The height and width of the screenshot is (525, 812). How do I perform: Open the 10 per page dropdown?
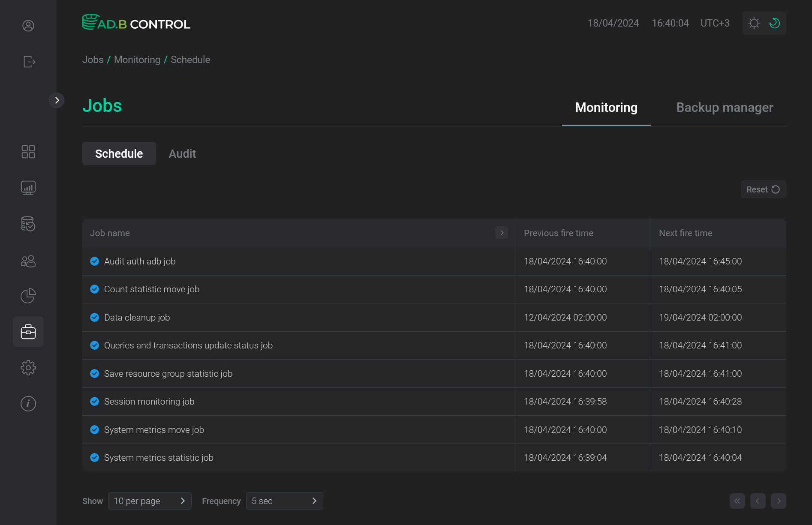pyautogui.click(x=150, y=501)
